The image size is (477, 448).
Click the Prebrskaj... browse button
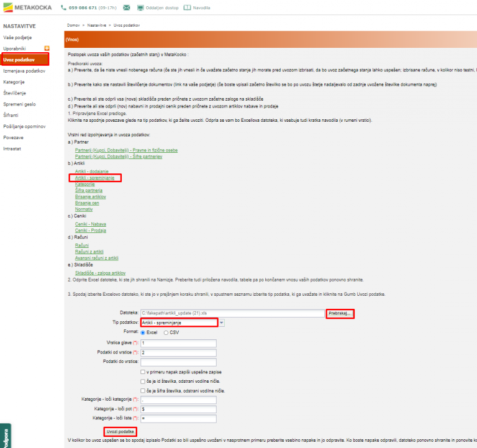(340, 313)
